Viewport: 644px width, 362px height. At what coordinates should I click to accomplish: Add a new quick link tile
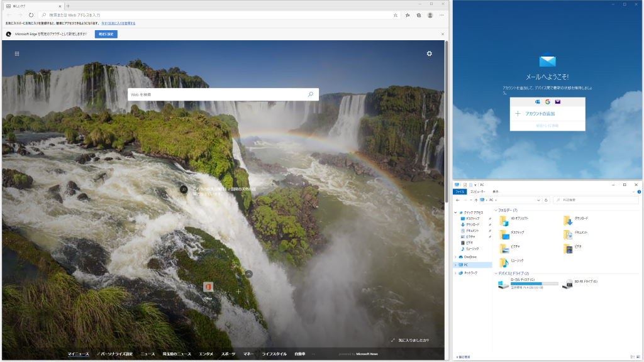pyautogui.click(x=238, y=292)
